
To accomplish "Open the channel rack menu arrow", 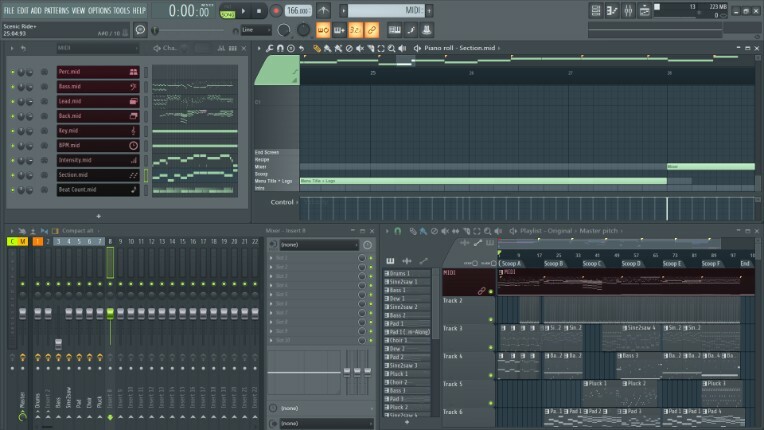I will point(12,48).
